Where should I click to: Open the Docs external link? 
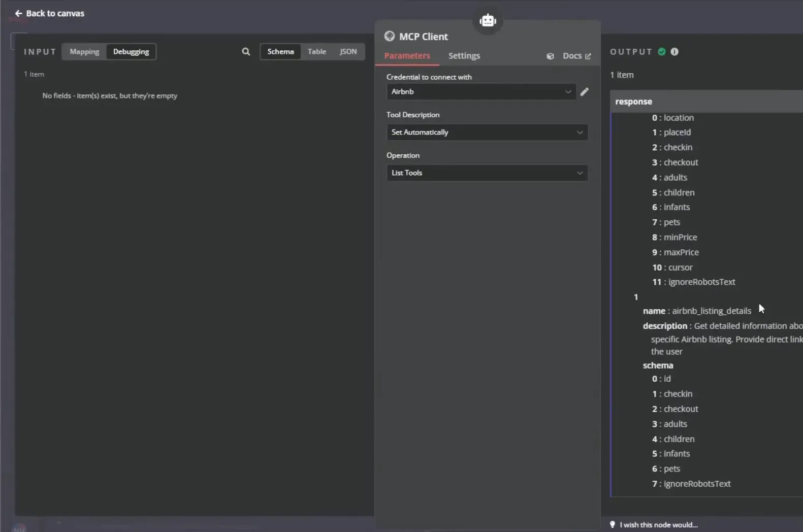(x=576, y=56)
